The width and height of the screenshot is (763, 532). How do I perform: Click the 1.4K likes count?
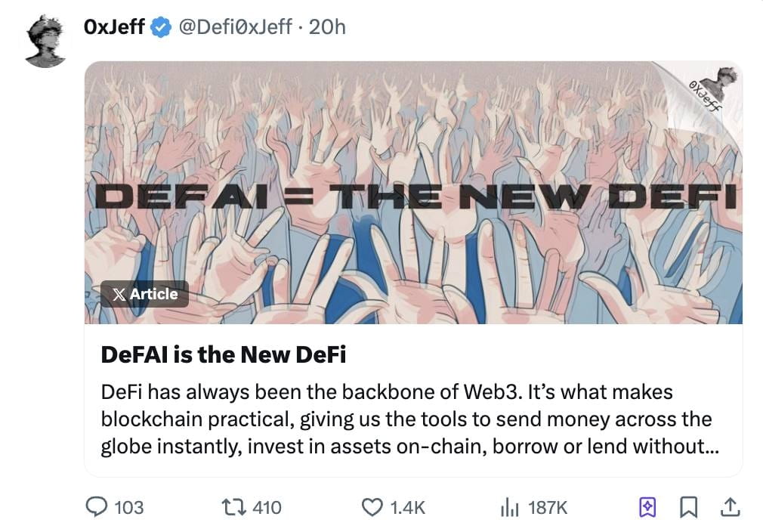point(408,508)
